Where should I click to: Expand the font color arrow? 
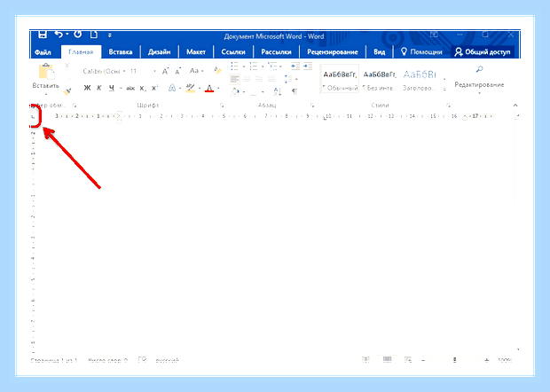[x=218, y=89]
